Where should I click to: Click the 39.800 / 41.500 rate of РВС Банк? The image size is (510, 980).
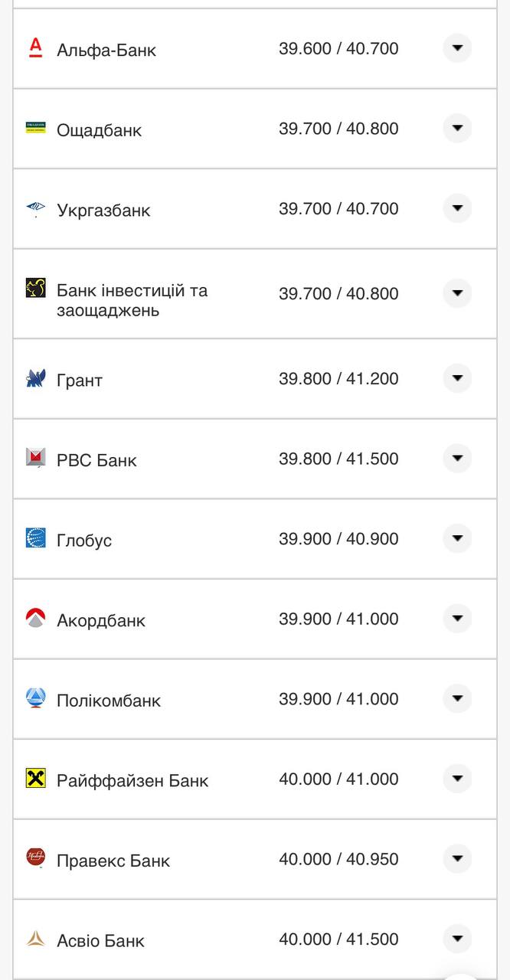(339, 459)
